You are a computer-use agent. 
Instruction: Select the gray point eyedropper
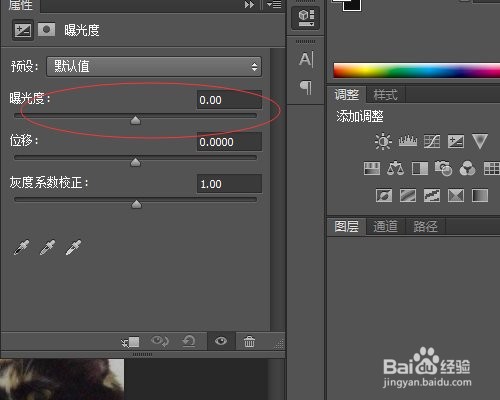click(x=47, y=247)
